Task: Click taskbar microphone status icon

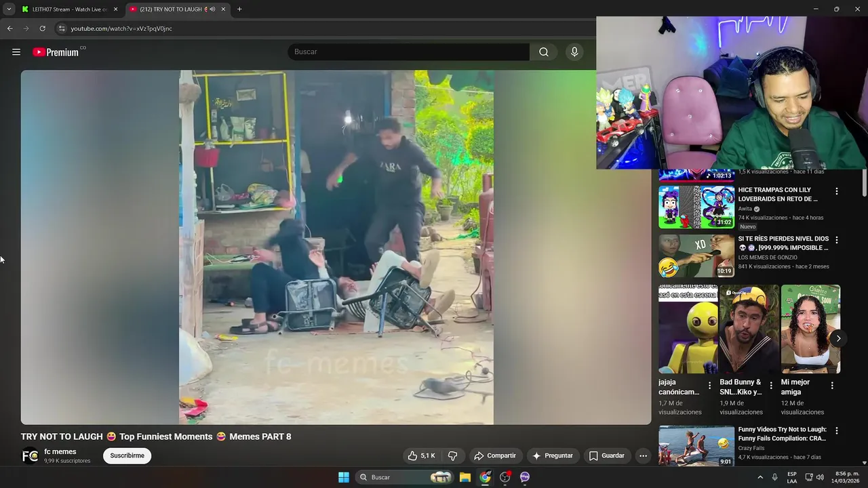Action: [775, 477]
